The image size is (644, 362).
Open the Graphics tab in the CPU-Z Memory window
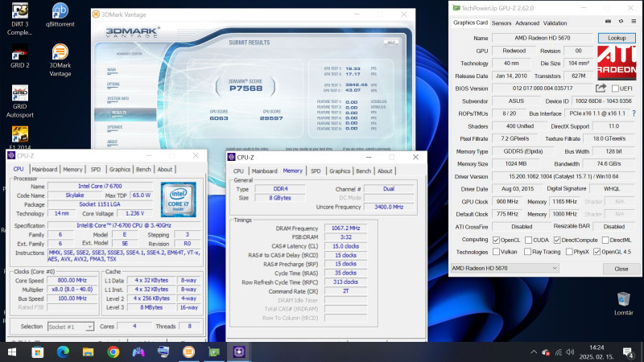340,171
